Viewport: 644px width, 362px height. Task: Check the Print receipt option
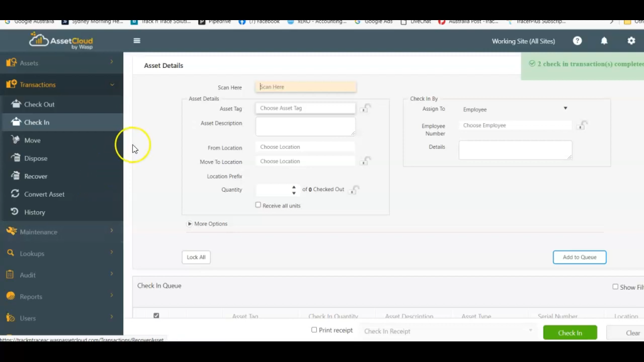click(x=314, y=330)
